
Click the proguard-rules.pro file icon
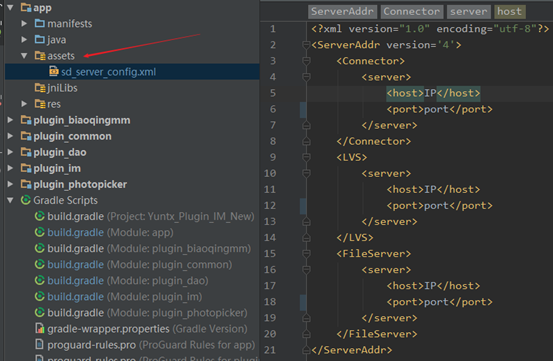(40, 344)
